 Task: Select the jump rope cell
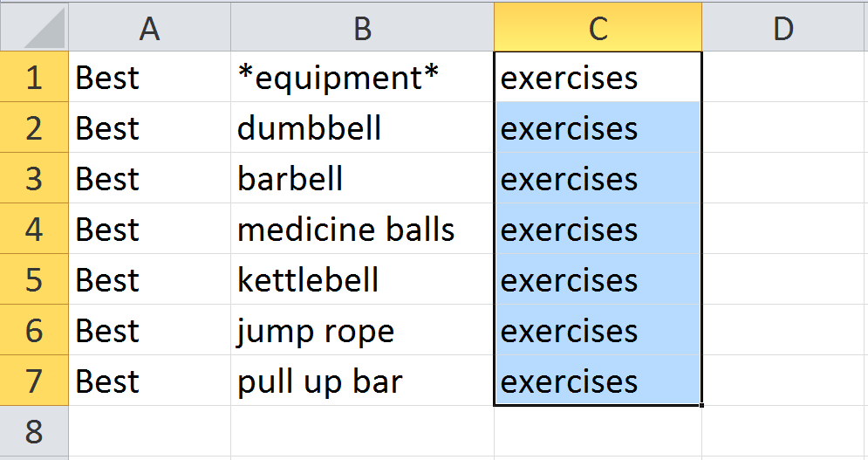(362, 331)
